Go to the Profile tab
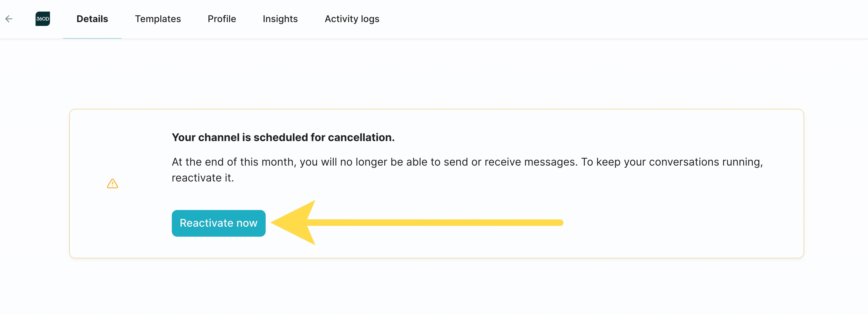The height and width of the screenshot is (315, 868). tap(222, 19)
